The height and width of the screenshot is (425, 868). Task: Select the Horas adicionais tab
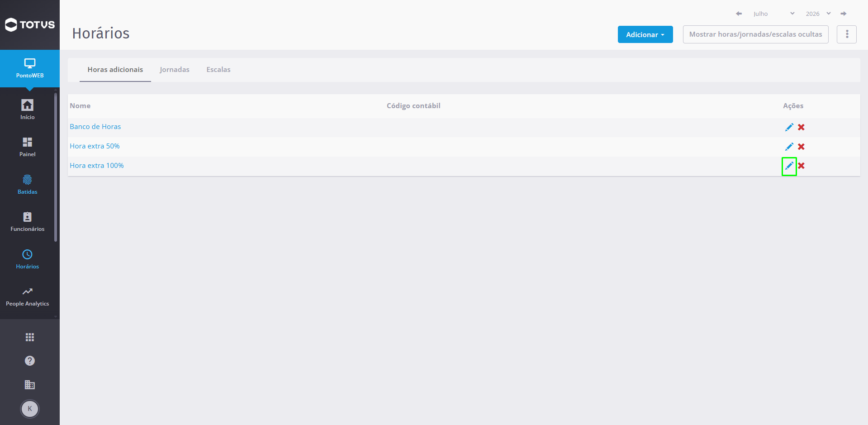(x=115, y=70)
